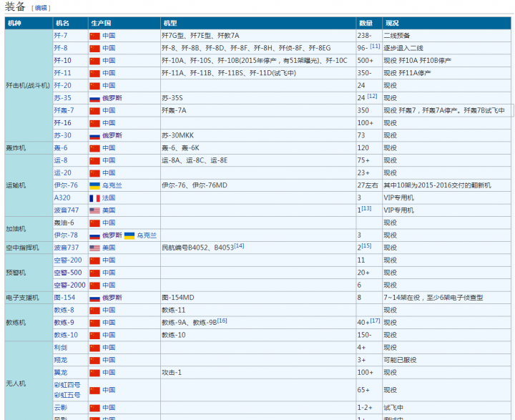This screenshot has height=420, width=515.
Task: Select the 数量 column header
Action: click(369, 23)
